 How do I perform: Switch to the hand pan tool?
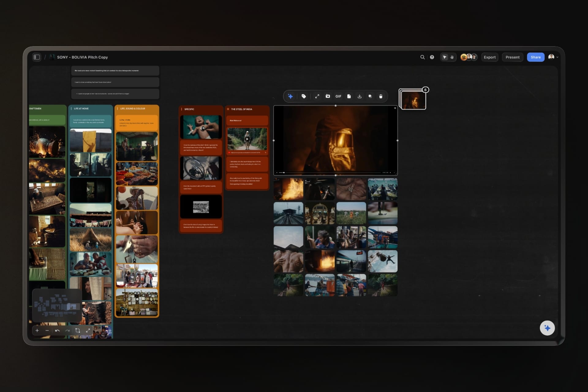coord(452,57)
